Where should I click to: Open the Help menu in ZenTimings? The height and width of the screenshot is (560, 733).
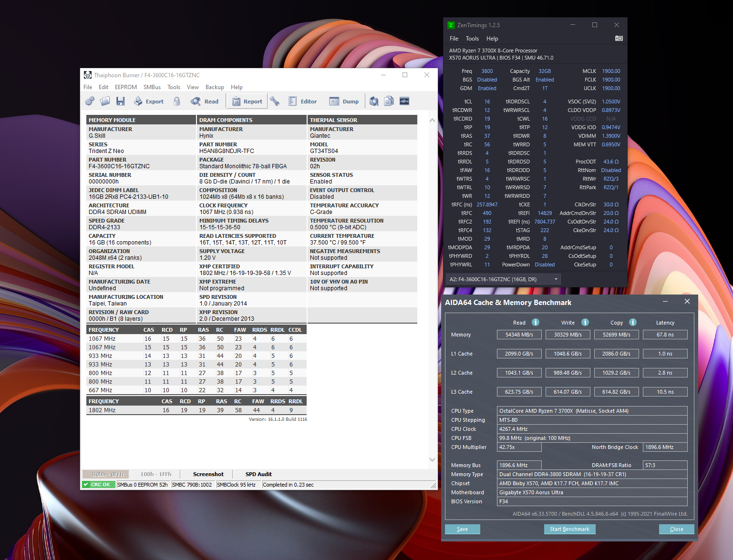click(493, 39)
